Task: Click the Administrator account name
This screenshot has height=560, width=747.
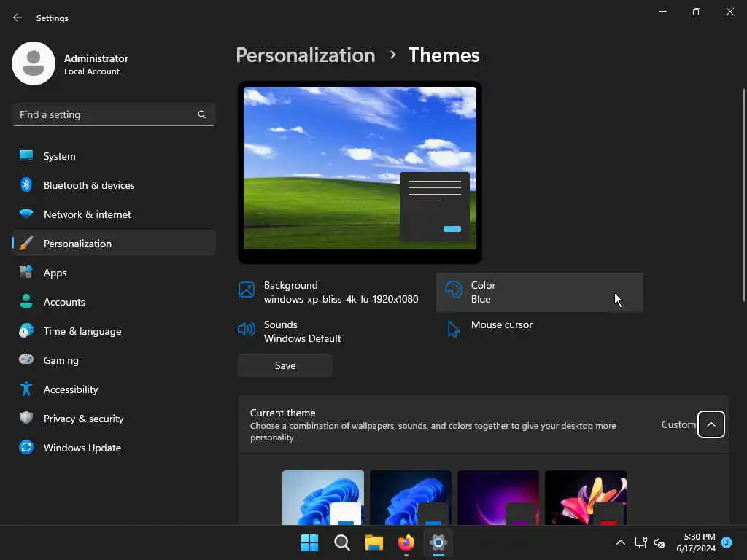Action: point(96,58)
